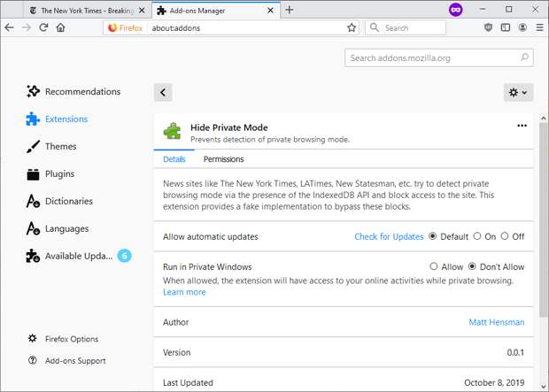
Task: Open the Dictionaries category
Action: coord(59,201)
